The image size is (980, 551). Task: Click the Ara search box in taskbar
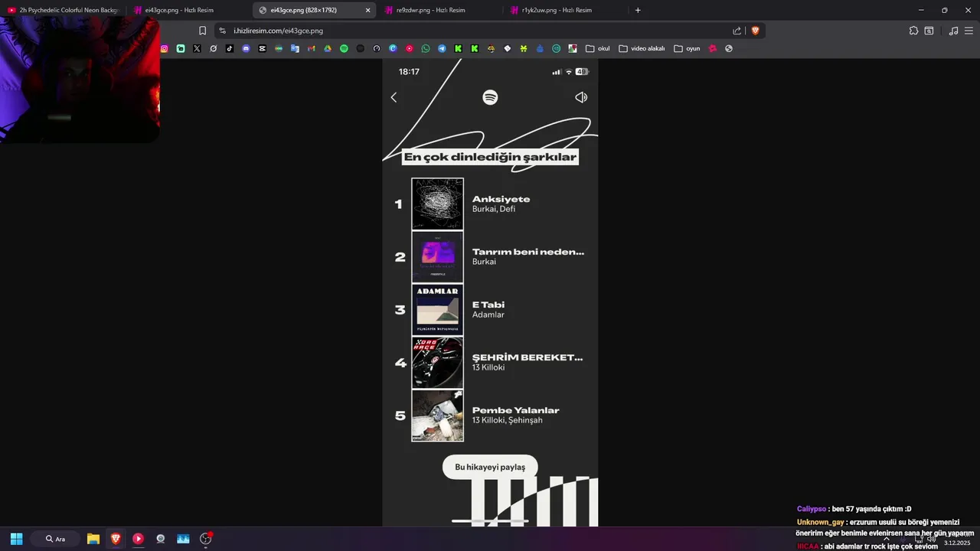[55, 539]
